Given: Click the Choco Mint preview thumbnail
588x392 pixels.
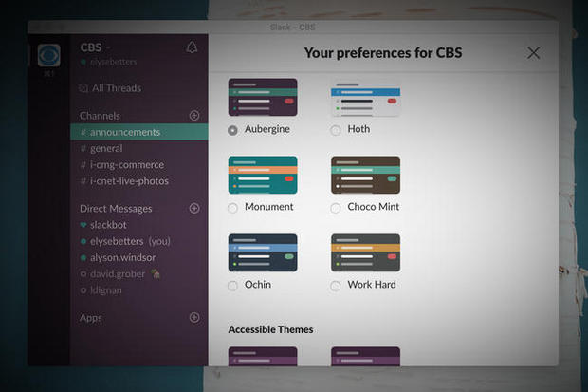Looking at the screenshot, I should pyautogui.click(x=366, y=175).
